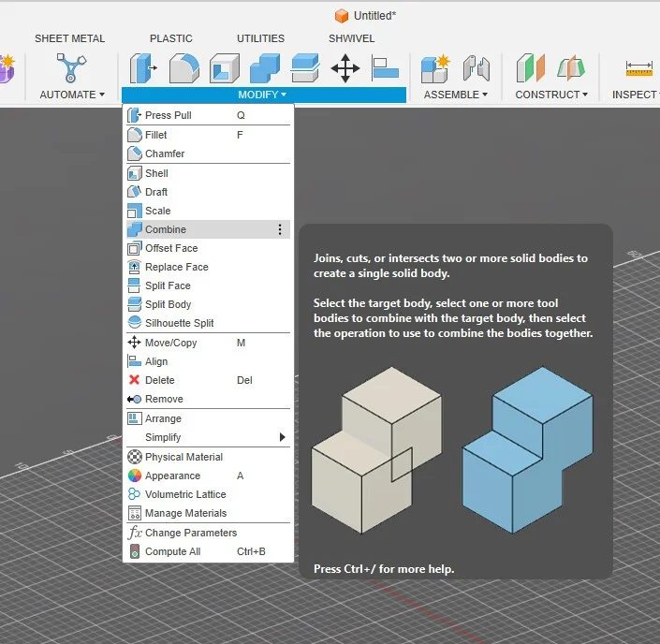Choose Delete in the menu
This screenshot has width=660, height=644.
click(x=209, y=380)
